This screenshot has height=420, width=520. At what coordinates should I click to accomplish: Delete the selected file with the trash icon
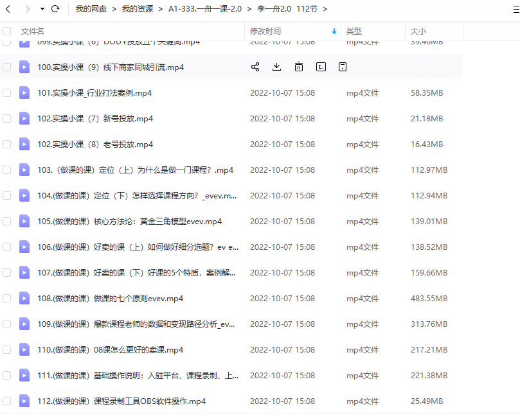click(x=298, y=66)
